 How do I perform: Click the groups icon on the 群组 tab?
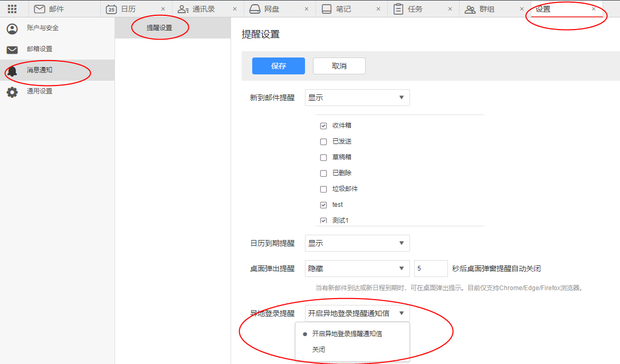470,8
